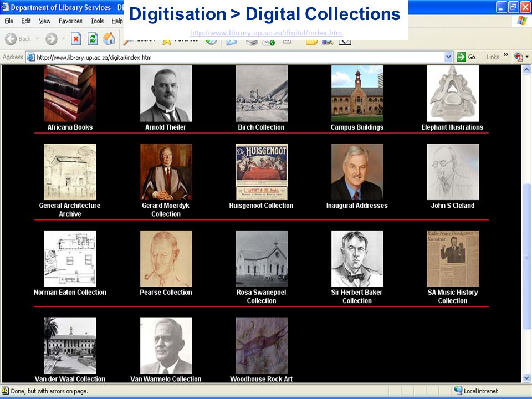Open De Huisgenoot magazine cover thumbnail
The height and width of the screenshot is (399, 532).
(262, 172)
